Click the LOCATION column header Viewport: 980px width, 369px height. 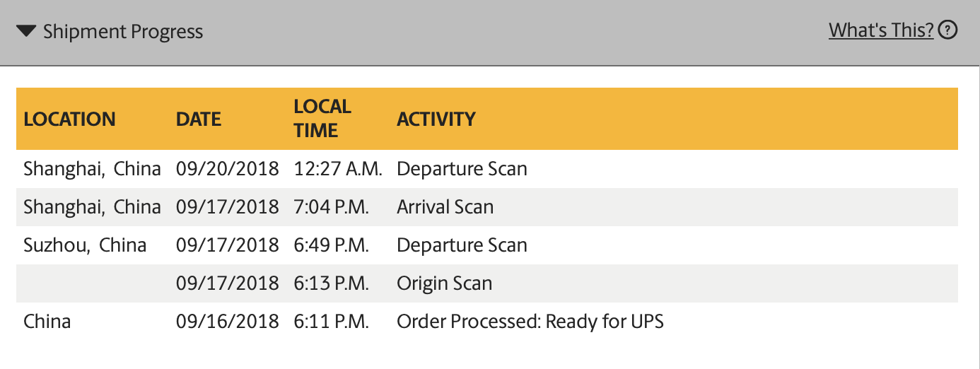[x=69, y=119]
